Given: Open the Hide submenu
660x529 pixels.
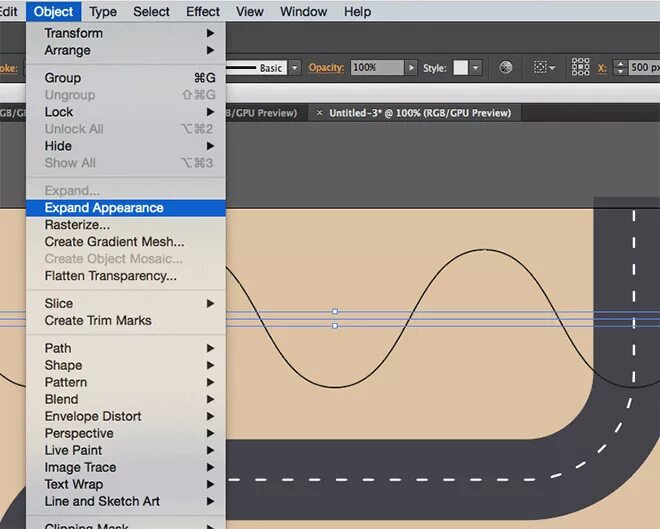Looking at the screenshot, I should [x=126, y=146].
